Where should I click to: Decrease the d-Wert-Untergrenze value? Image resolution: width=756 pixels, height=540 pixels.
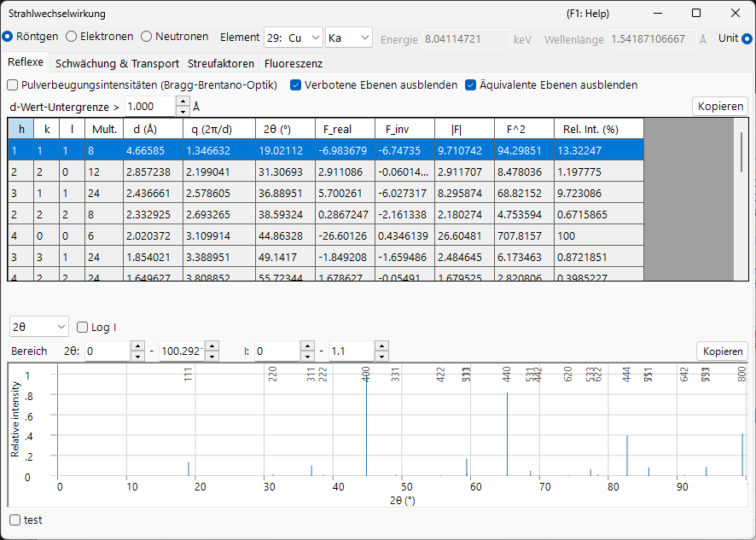coord(183,112)
